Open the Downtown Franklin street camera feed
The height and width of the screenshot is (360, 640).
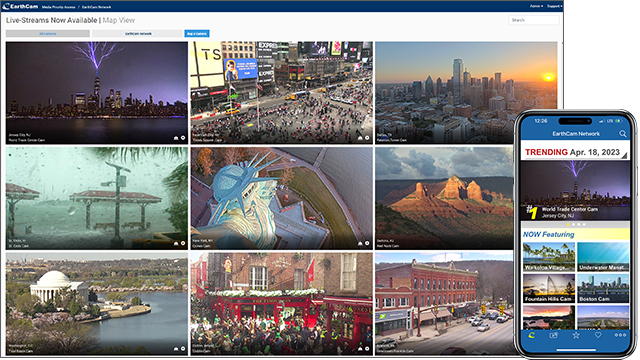click(x=444, y=304)
